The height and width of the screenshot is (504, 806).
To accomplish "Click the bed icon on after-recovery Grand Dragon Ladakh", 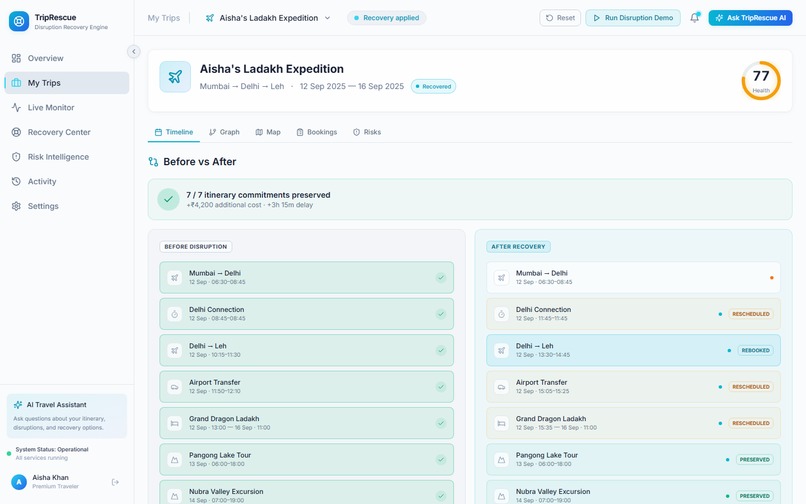I will [x=501, y=424].
